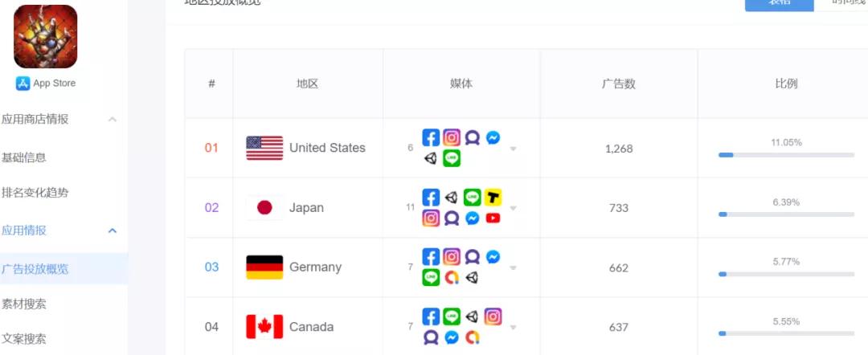The height and width of the screenshot is (355, 868).
Task: Click the purple Audience Network icon in Japan row
Action: click(x=452, y=218)
